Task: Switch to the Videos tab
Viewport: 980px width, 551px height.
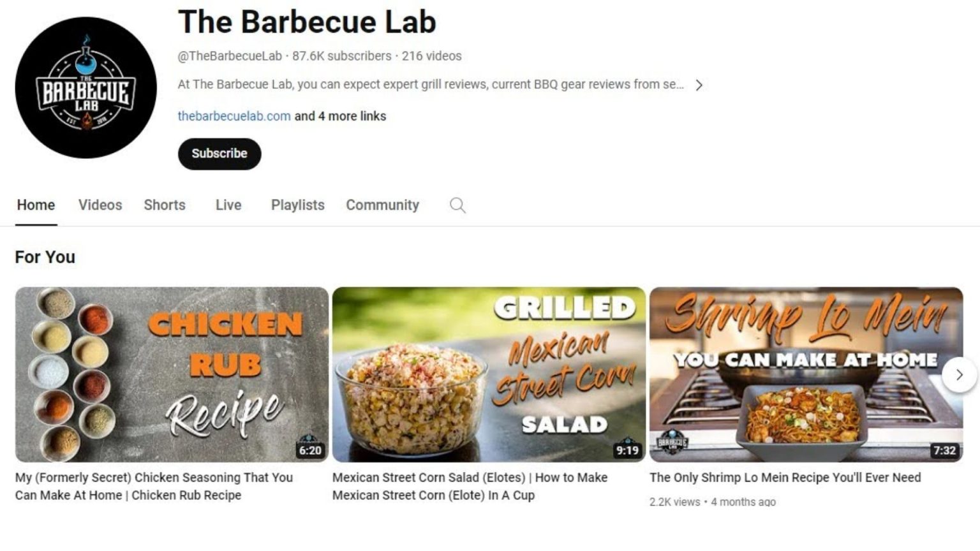Action: click(x=100, y=205)
